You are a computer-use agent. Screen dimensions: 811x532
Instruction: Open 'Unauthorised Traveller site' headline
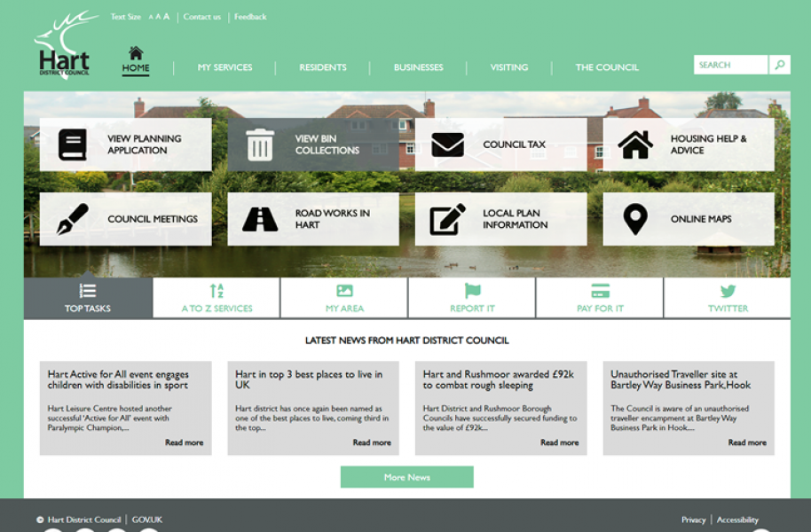coord(681,379)
